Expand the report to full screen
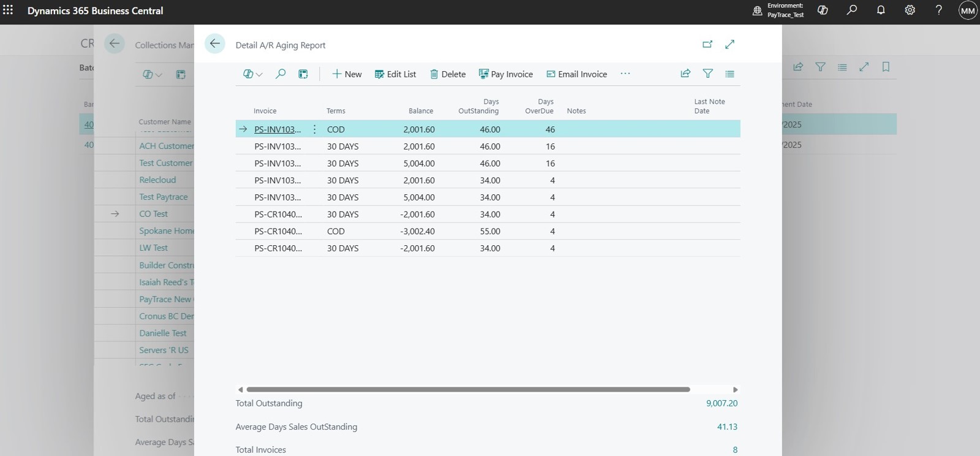980x456 pixels. pyautogui.click(x=729, y=44)
